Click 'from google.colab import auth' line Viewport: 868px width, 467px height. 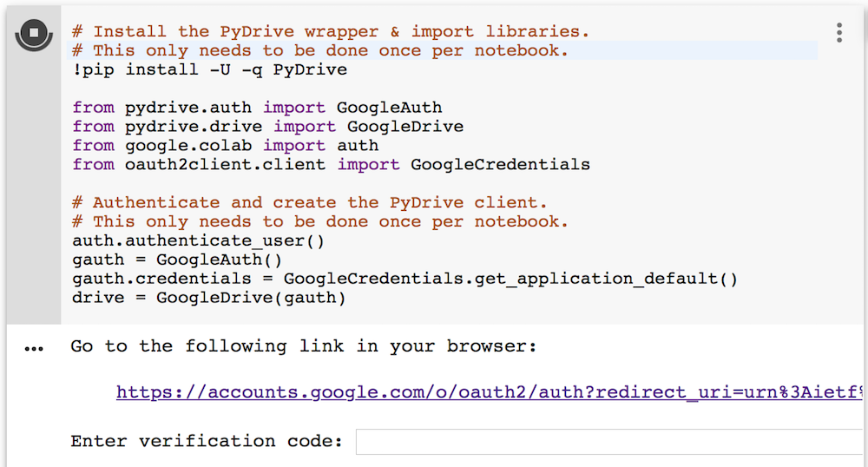pos(226,146)
